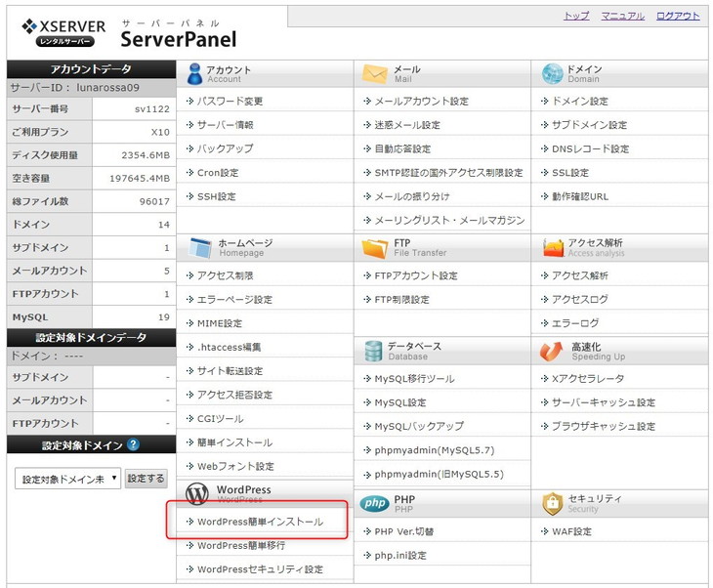Open 迷惑メール設定
Image resolution: width=713 pixels, height=588 pixels.
407,125
